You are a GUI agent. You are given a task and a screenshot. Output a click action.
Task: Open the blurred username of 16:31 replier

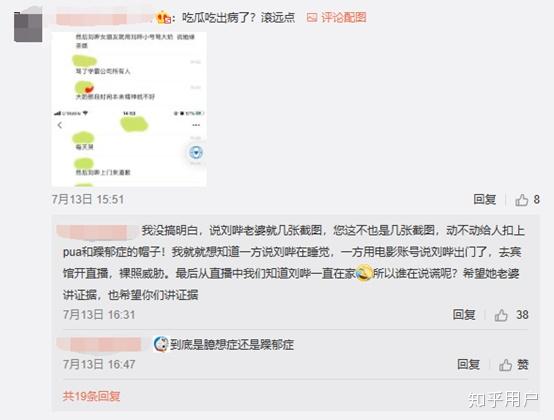click(97, 231)
